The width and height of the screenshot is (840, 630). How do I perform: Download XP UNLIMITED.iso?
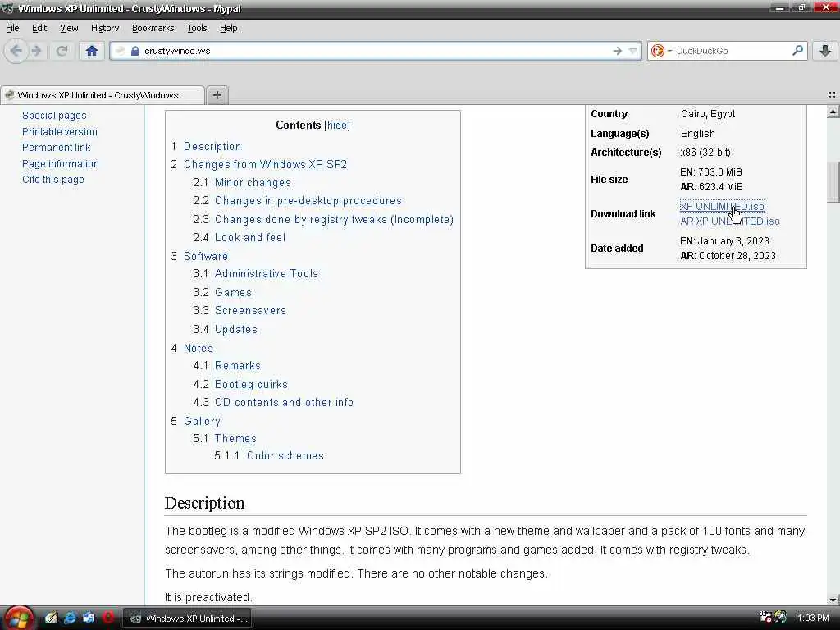pyautogui.click(x=722, y=206)
